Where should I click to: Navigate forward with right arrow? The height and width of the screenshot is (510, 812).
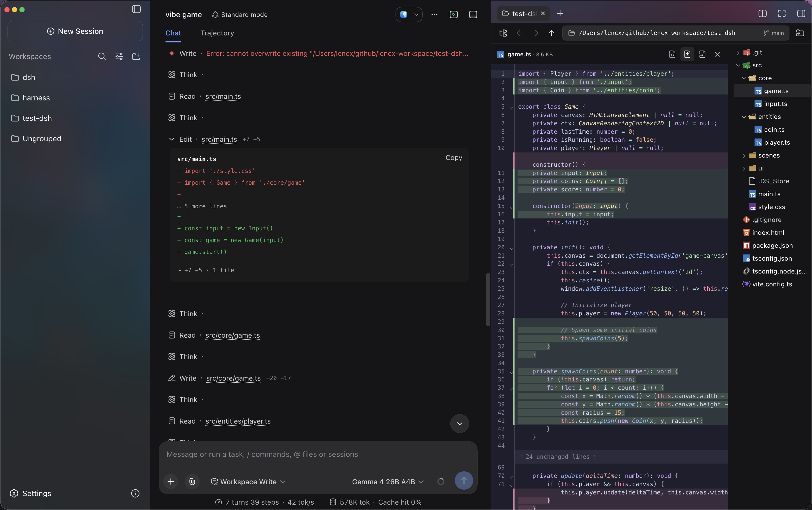tap(535, 33)
